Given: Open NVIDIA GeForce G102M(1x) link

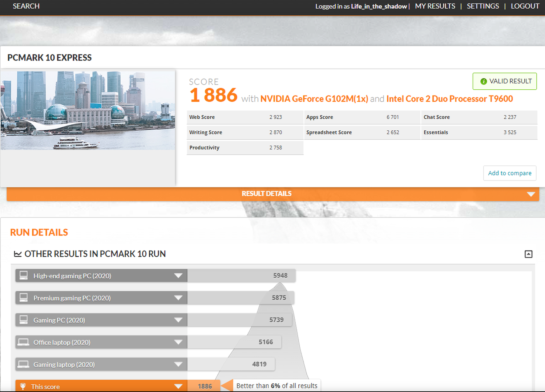Looking at the screenshot, I should [x=314, y=99].
